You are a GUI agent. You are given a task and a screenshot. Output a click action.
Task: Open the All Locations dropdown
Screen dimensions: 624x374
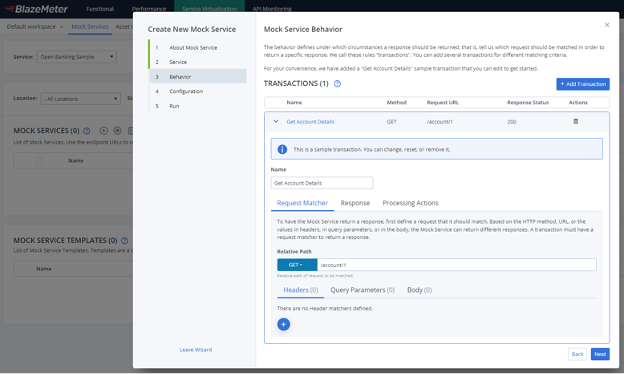81,99
